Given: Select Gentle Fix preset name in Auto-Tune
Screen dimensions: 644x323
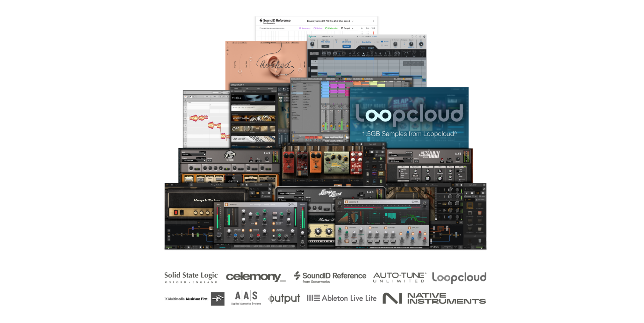Looking at the screenshot, I should click(x=366, y=42).
